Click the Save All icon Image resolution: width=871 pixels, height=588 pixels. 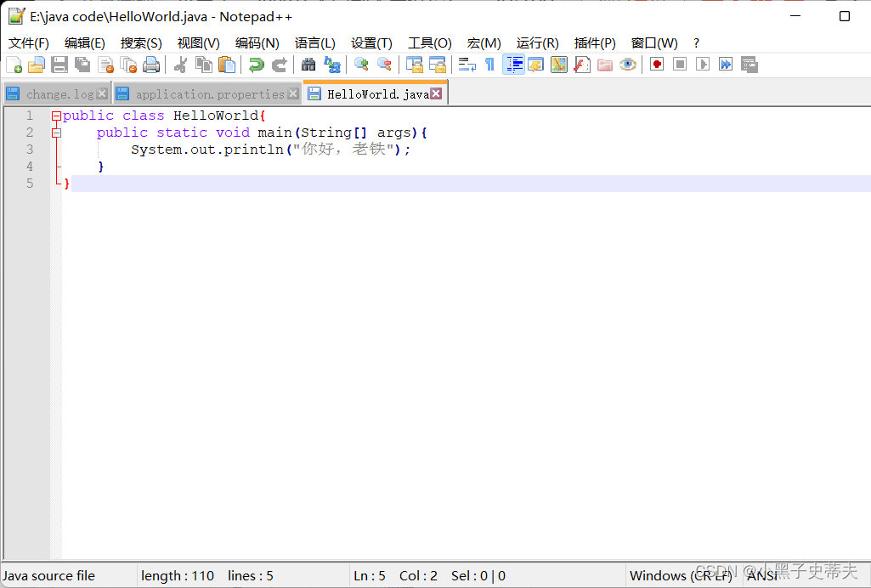point(82,65)
